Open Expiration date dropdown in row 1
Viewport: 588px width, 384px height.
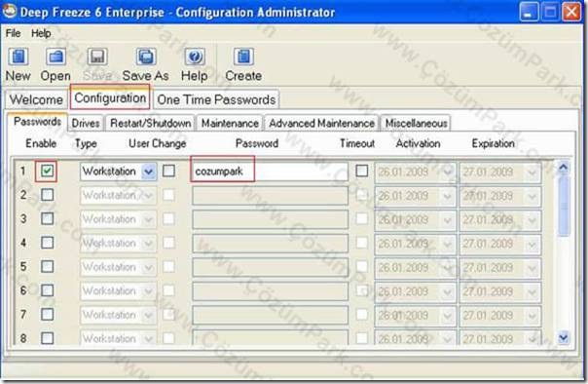(x=533, y=173)
